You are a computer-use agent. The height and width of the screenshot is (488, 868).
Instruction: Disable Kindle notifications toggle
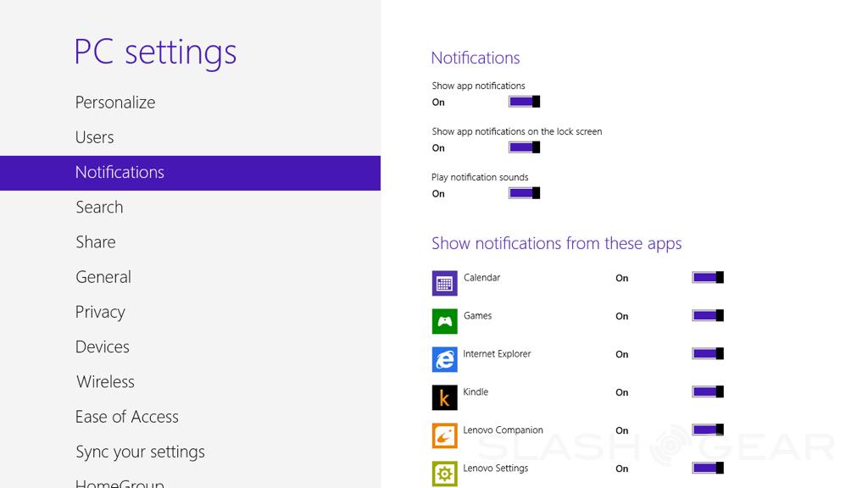[x=708, y=391]
